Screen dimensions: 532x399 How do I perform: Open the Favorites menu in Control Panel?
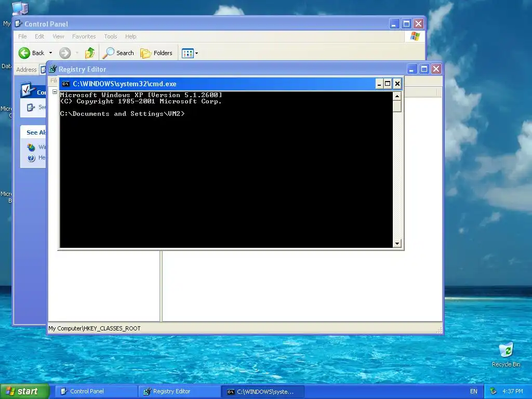pos(84,36)
